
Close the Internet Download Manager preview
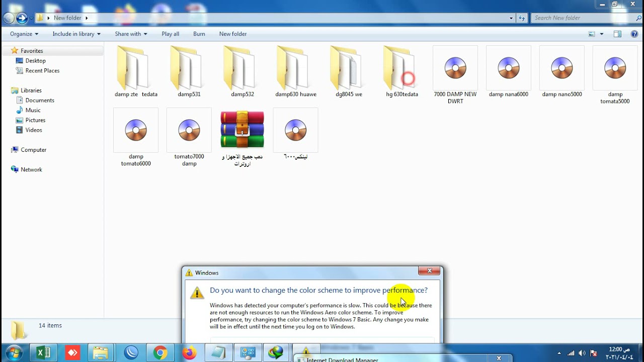[x=499, y=358]
